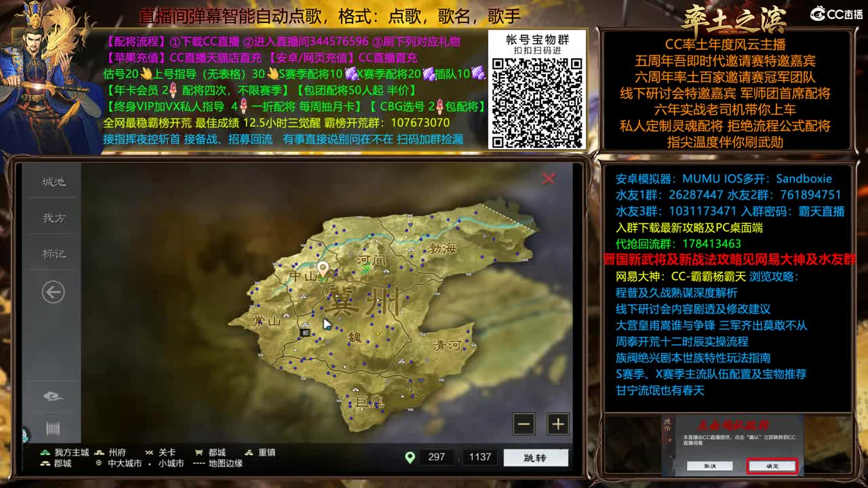Click the 关卡 legend entry
The image size is (868, 488).
point(160,452)
